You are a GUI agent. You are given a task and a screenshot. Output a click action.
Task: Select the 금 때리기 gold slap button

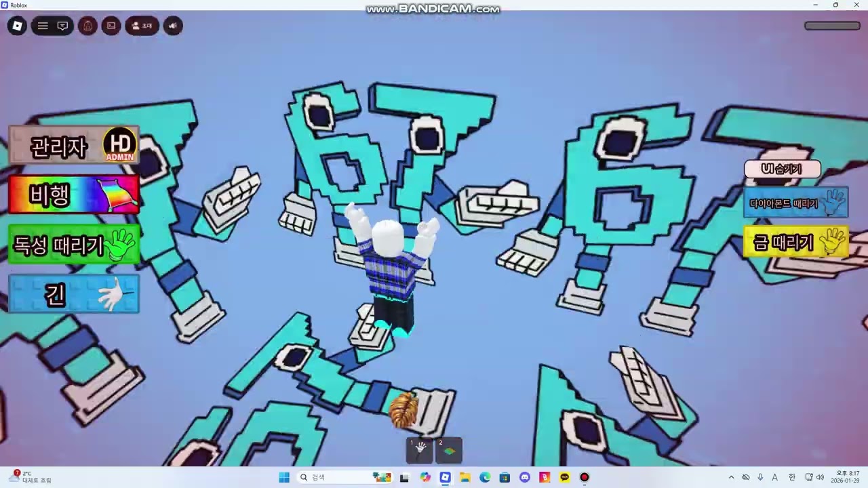click(x=795, y=242)
